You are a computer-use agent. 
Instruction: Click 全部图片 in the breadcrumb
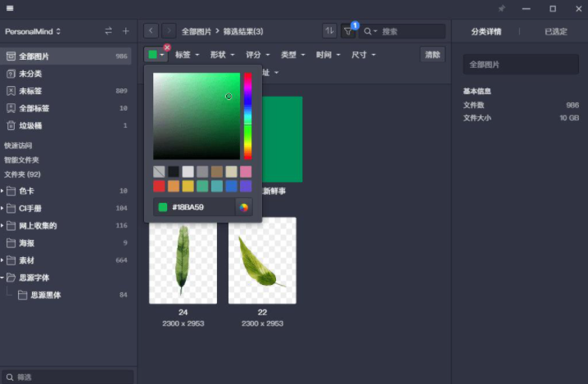point(197,31)
